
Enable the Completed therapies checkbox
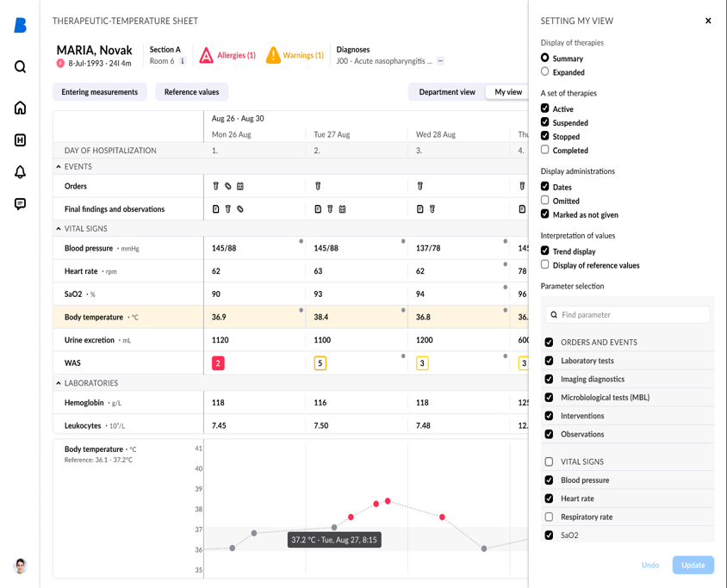545,150
